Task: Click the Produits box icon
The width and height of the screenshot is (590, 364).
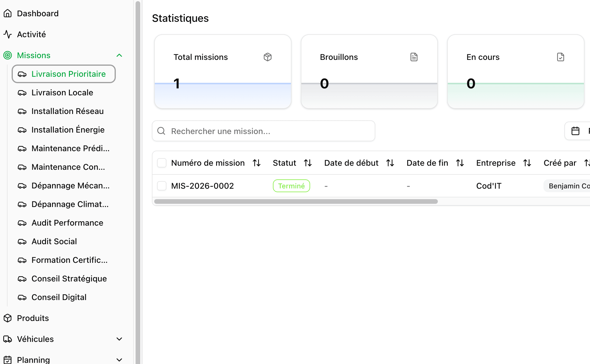Action: point(8,318)
